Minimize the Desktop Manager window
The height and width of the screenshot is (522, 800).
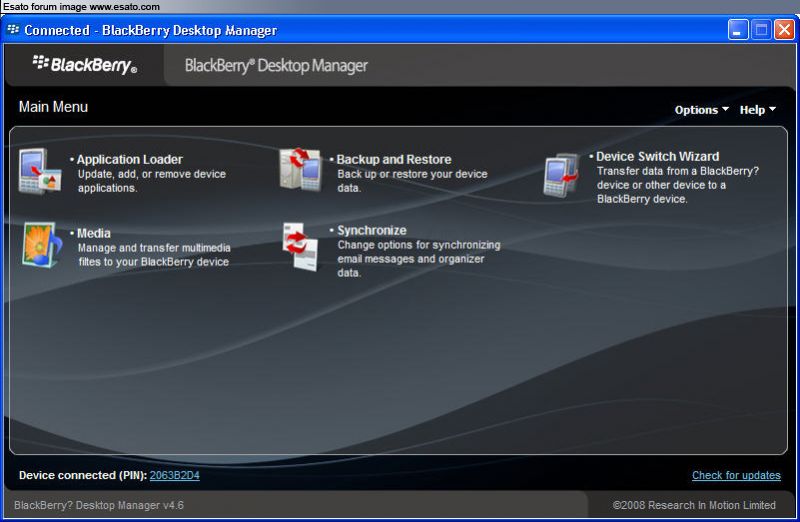point(738,30)
